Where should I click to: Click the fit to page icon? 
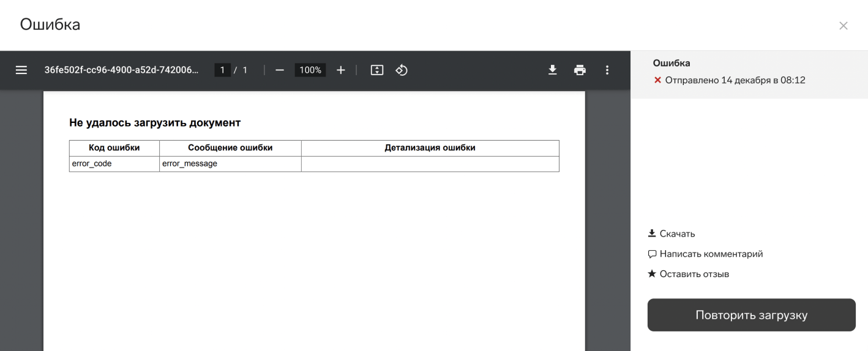point(377,70)
